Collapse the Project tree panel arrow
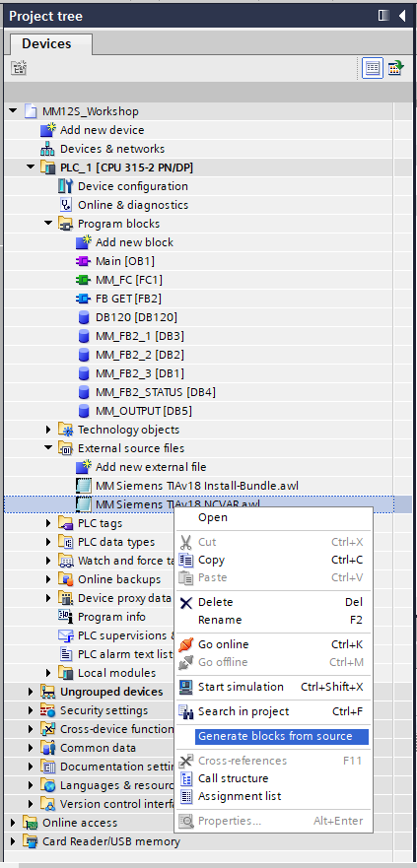The image size is (417, 868). pos(402,16)
